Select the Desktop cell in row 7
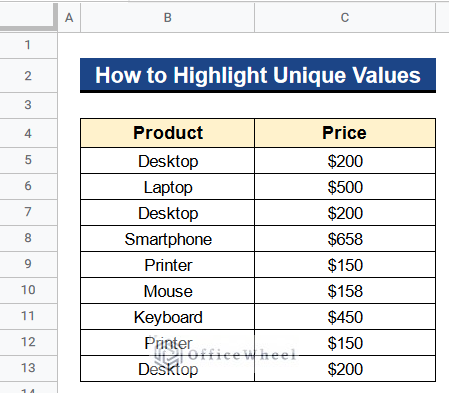Screen dimensions: 449x393 click(167, 213)
